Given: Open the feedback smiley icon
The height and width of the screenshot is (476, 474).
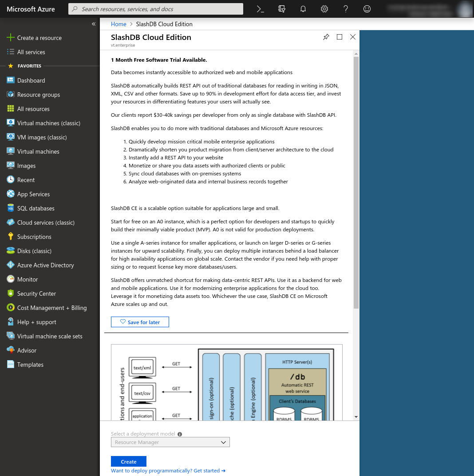Looking at the screenshot, I should click(x=367, y=9).
